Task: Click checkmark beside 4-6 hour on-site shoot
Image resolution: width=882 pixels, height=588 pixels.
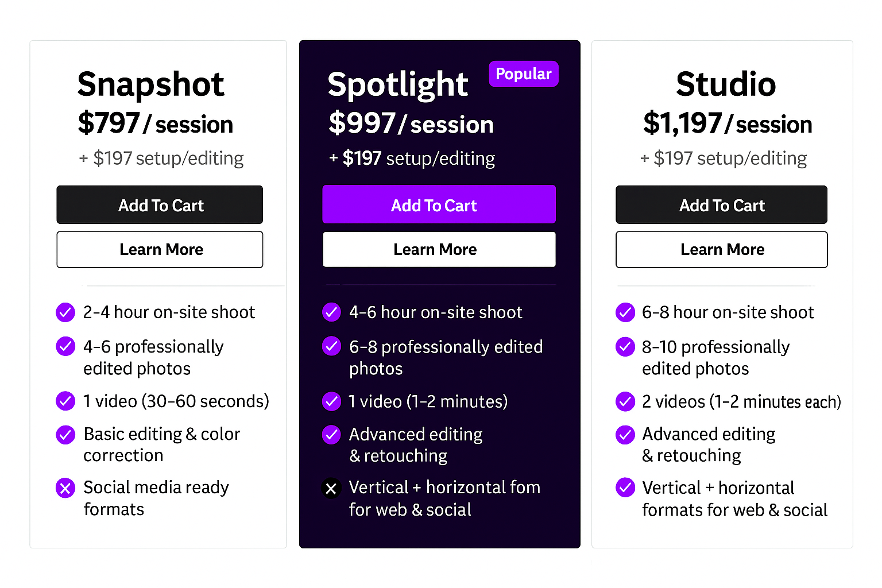Action: [x=331, y=312]
